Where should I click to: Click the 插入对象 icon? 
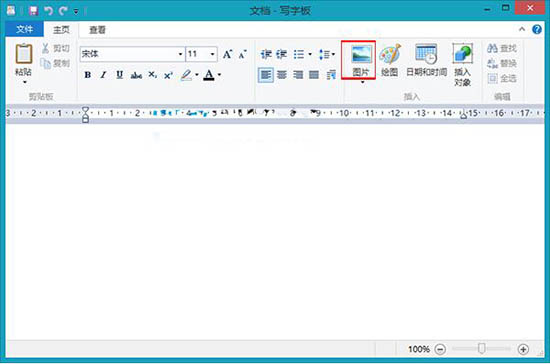point(462,54)
